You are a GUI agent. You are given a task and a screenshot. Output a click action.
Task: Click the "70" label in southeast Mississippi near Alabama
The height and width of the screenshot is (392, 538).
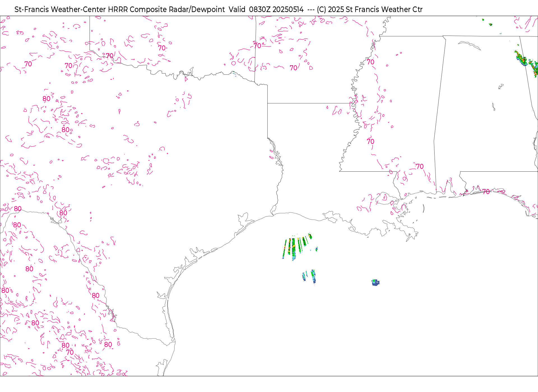click(x=420, y=167)
